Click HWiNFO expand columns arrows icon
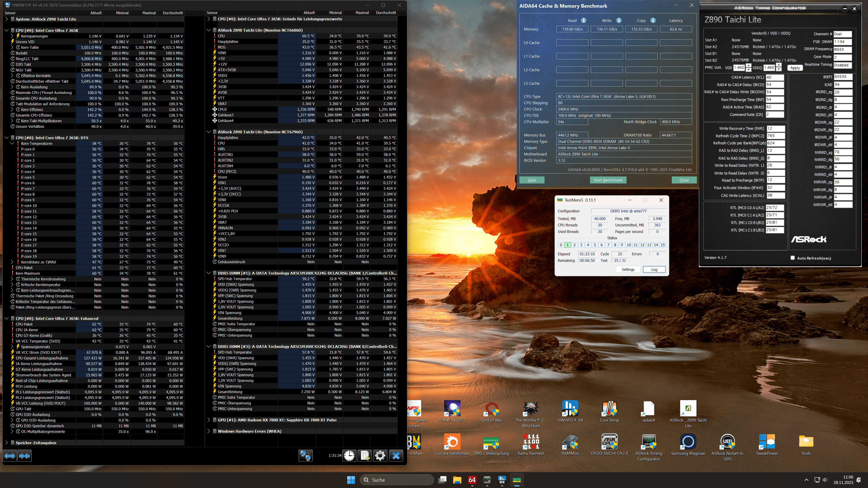The width and height of the screenshot is (868, 488). [x=10, y=456]
